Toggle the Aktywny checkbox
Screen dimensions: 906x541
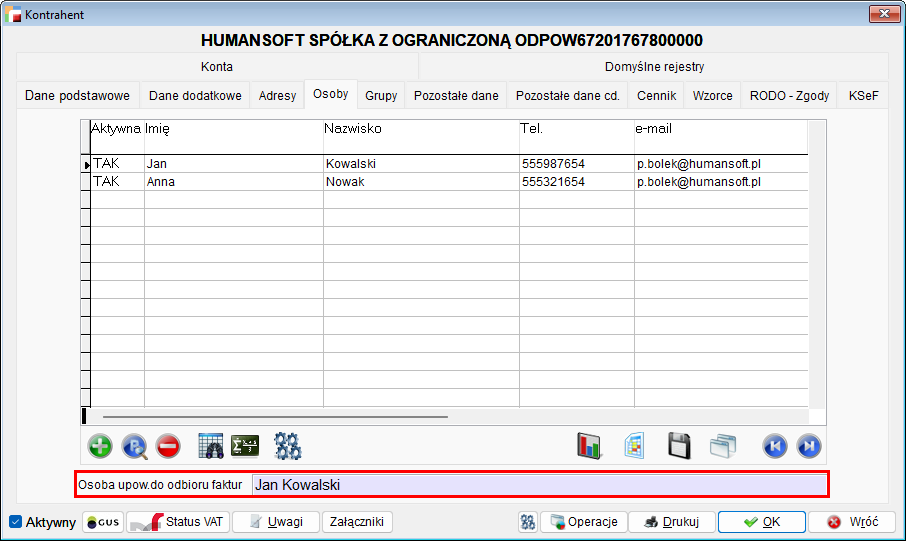15,522
